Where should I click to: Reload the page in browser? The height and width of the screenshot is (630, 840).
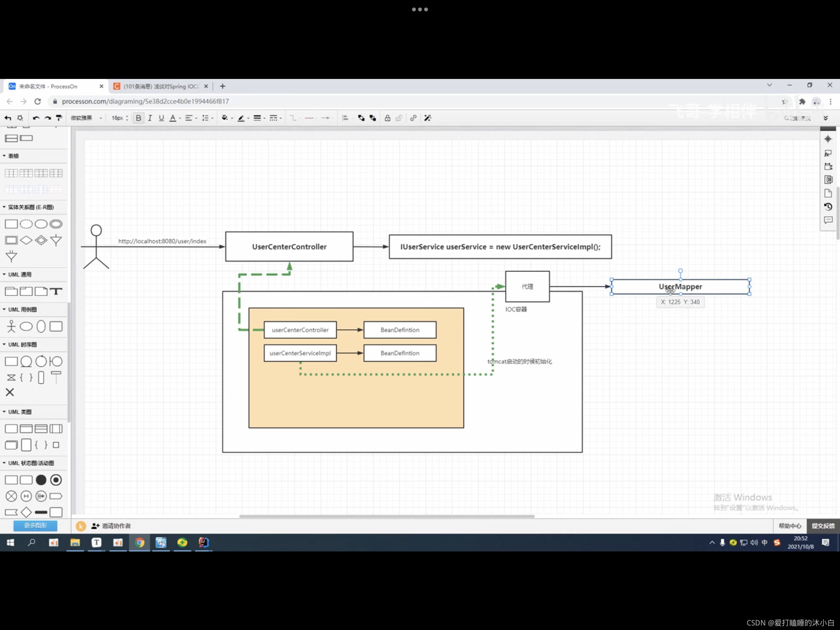click(x=37, y=101)
